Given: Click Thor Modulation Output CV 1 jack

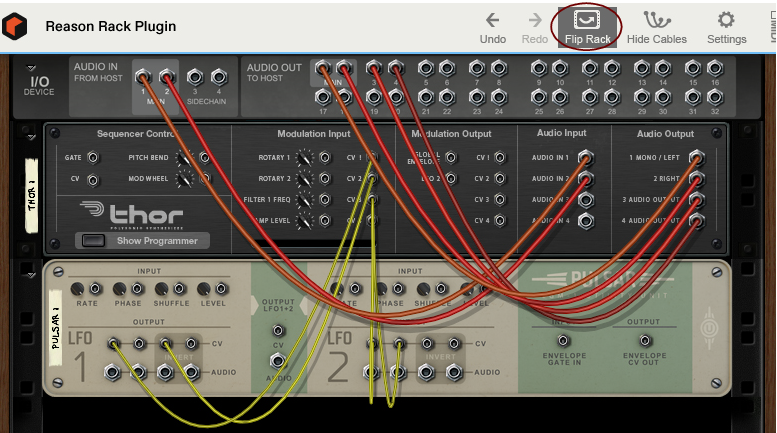Looking at the screenshot, I should 500,158.
